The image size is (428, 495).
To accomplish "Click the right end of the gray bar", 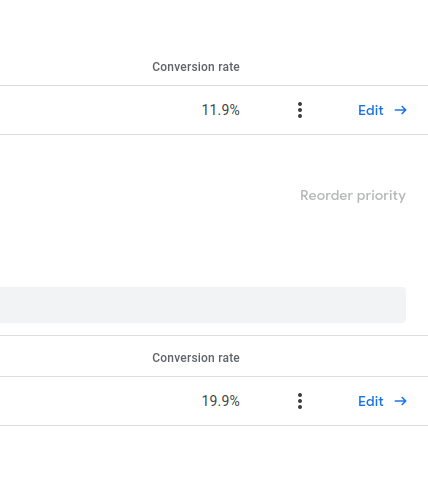I will 398,305.
